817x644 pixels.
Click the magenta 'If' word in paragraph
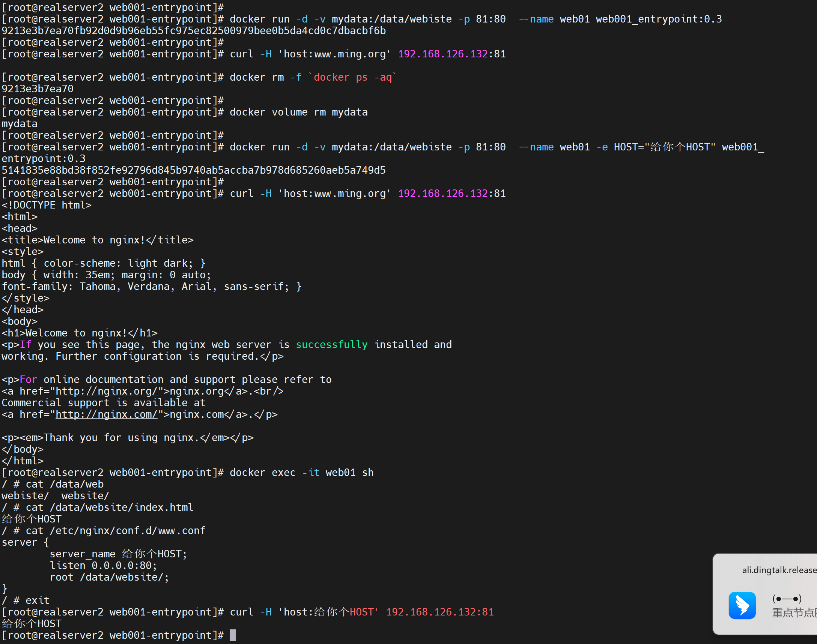pos(25,345)
